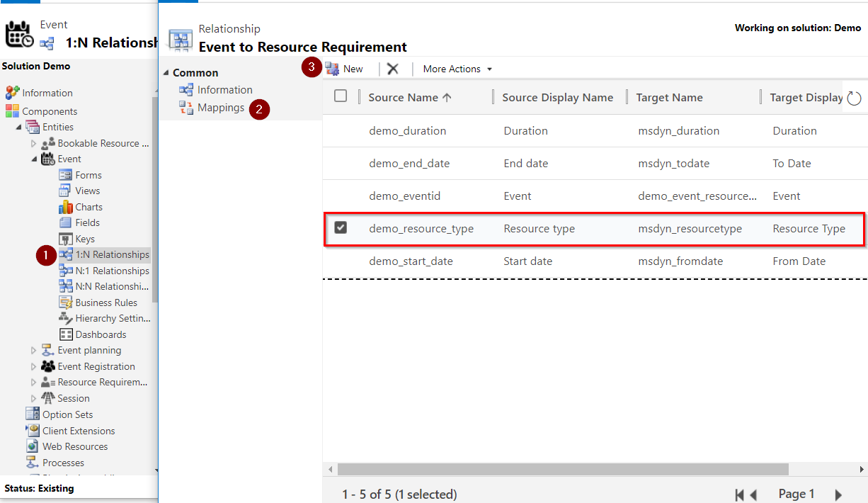The height and width of the screenshot is (503, 868).
Task: Open the Charts item under Event
Action: point(88,207)
